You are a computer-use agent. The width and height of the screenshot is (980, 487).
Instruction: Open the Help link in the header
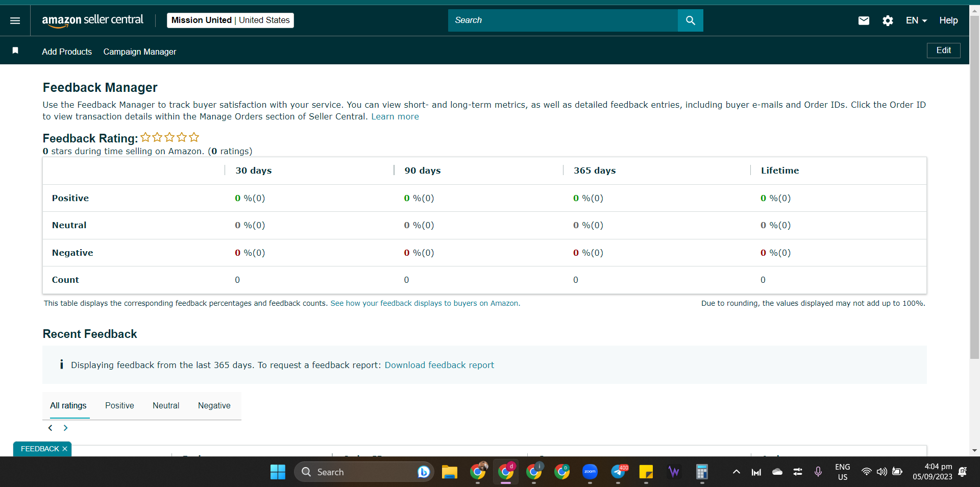(948, 20)
